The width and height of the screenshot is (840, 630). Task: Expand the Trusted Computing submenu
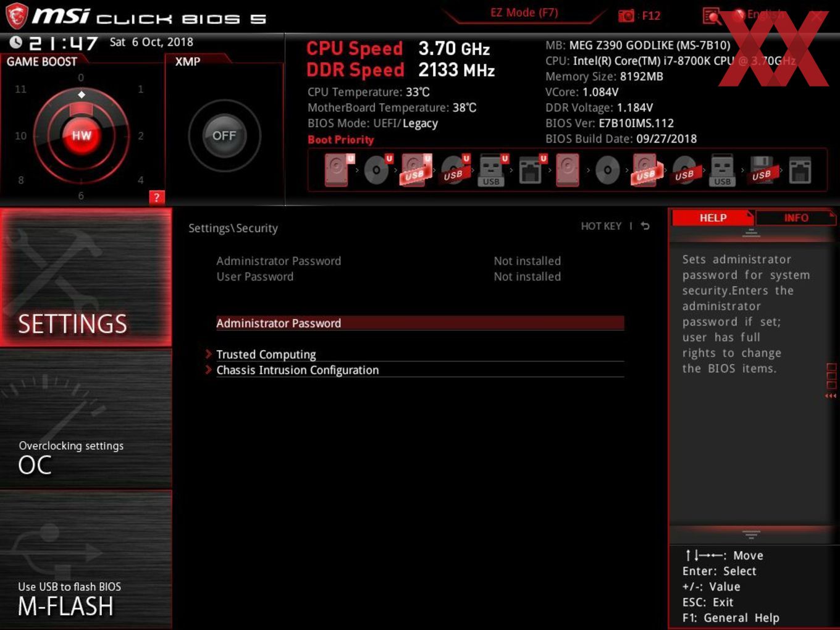tap(420, 354)
